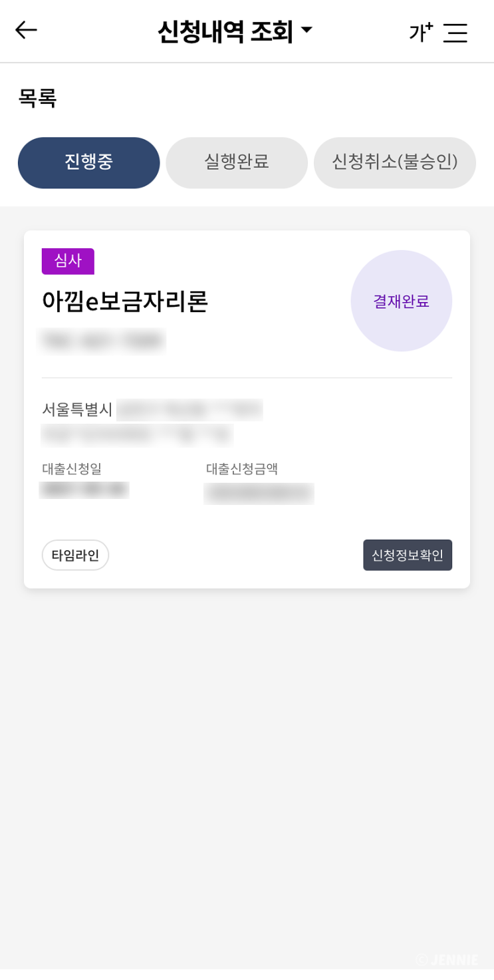Tap the blurred text under loan title
This screenshot has width=494, height=980.
tap(102, 340)
